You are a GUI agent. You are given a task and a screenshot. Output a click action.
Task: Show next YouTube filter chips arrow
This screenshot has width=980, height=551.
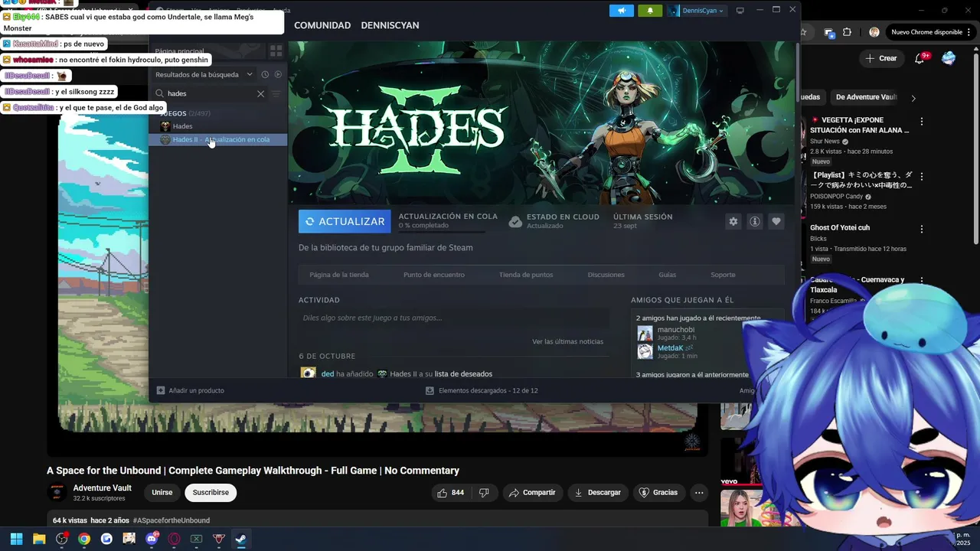(x=913, y=98)
